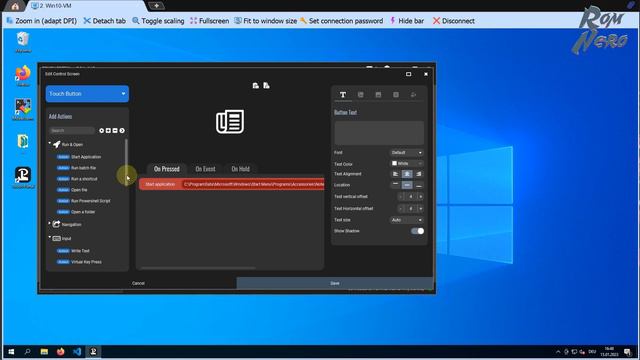Click the first round icon beside the search field
Image resolution: width=640 pixels, height=360 pixels.
(x=102, y=131)
